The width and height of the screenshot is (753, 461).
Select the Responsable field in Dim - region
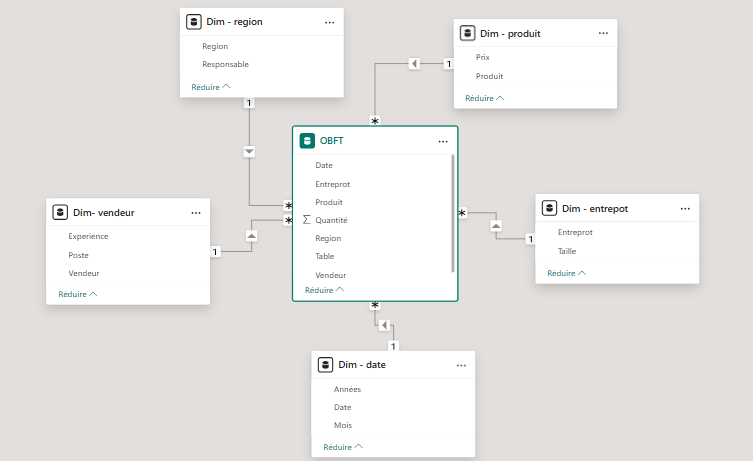[x=225, y=64]
